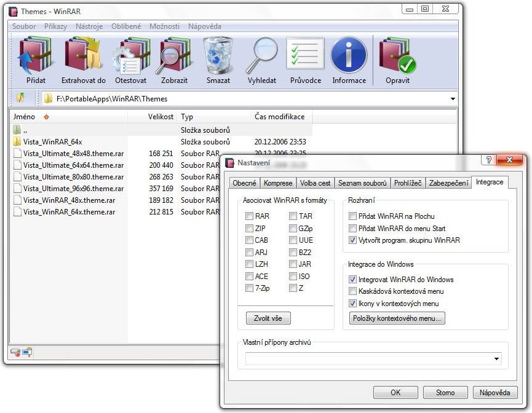Switch to the Volba cest tab
Viewport: 532px width, 413px height.
click(315, 183)
